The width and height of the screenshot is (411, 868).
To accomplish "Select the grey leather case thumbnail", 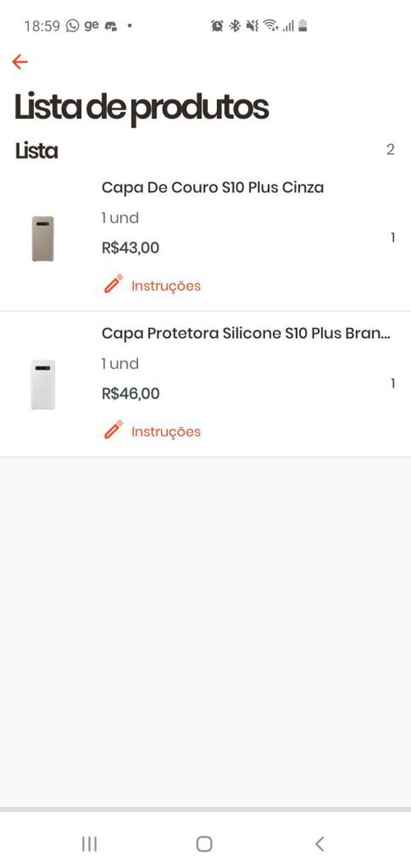I will click(x=43, y=238).
